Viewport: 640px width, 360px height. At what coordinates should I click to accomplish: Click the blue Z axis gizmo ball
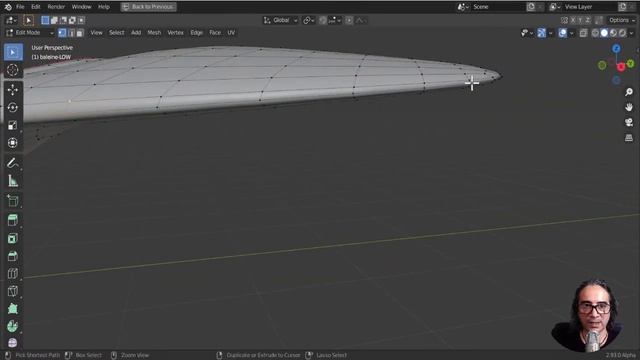[616, 49]
